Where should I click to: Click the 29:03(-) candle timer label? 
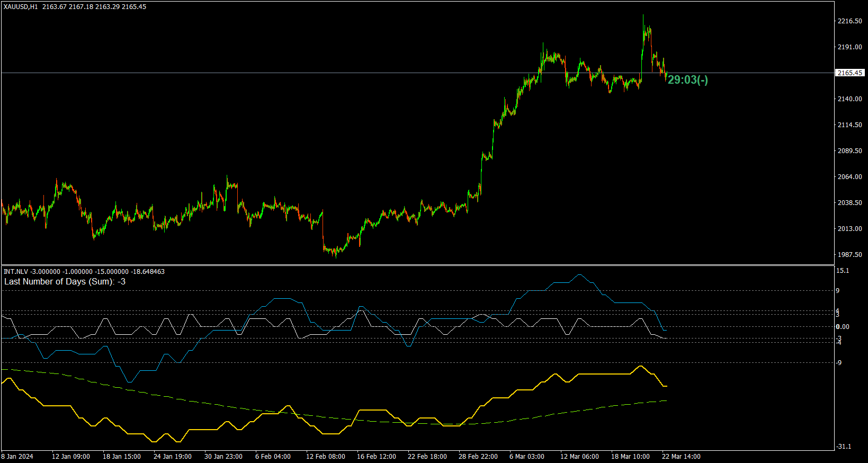(687, 80)
